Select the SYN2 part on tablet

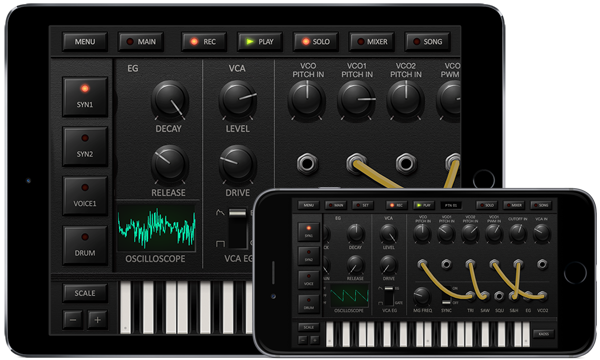[85, 146]
